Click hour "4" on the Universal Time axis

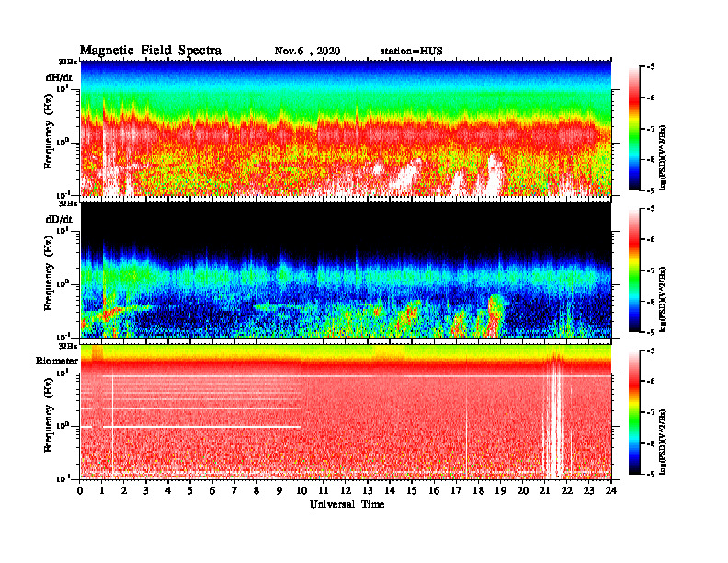tap(168, 491)
